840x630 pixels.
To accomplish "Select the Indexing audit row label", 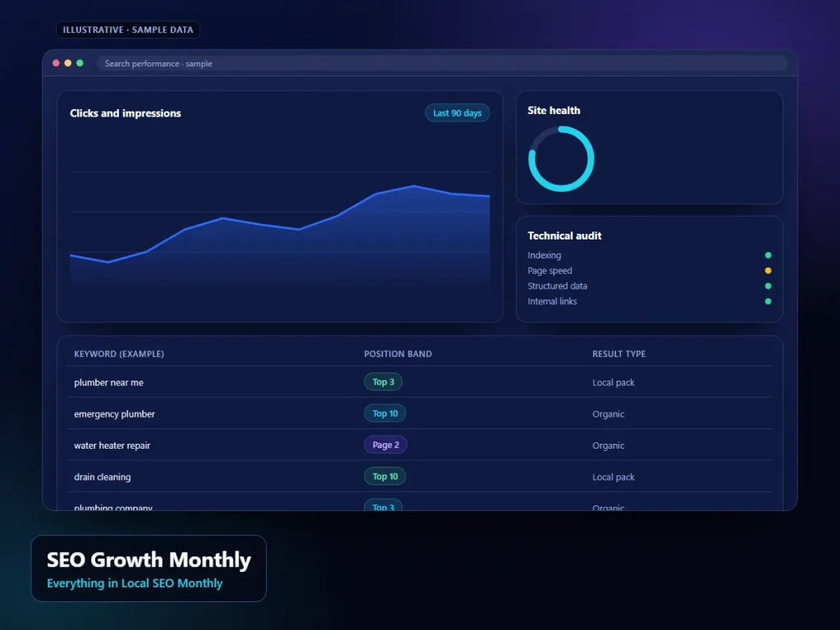I will click(x=545, y=255).
